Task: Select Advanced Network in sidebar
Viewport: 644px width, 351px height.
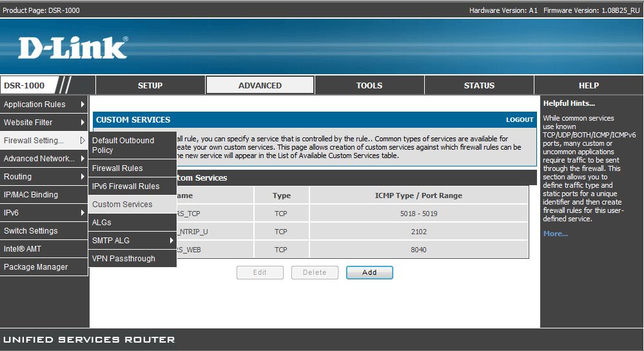Action: point(44,159)
